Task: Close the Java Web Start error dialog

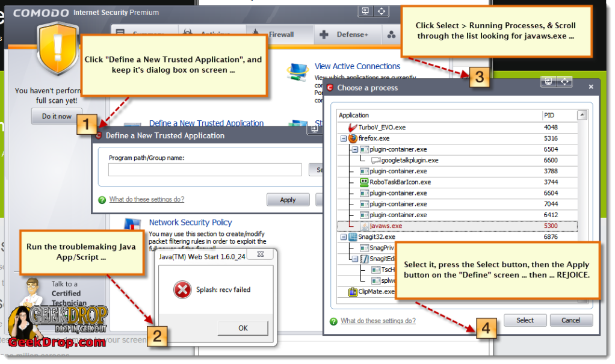Action: (261, 254)
